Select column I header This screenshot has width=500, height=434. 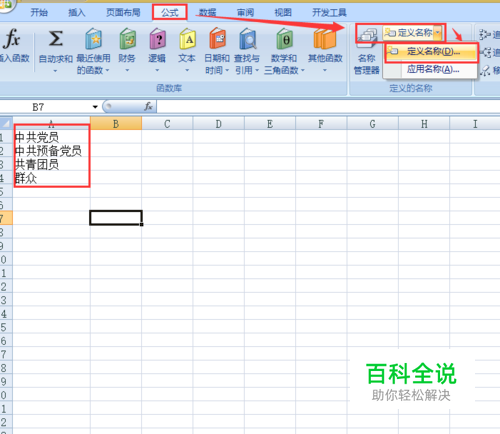(x=475, y=124)
